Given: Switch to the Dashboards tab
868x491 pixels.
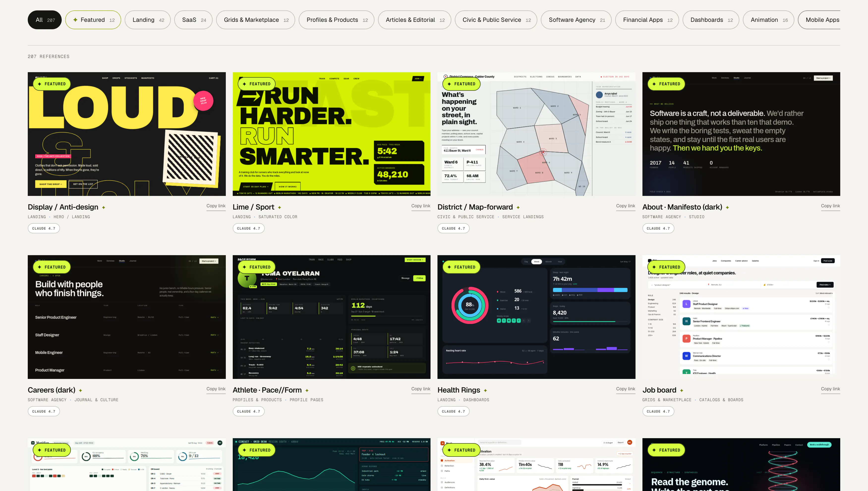Looking at the screenshot, I should coord(711,20).
